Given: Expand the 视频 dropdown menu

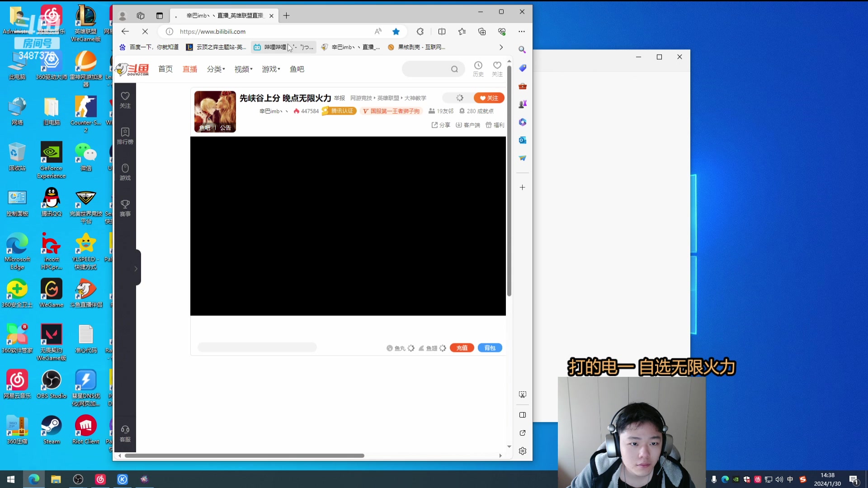Looking at the screenshot, I should [x=243, y=69].
